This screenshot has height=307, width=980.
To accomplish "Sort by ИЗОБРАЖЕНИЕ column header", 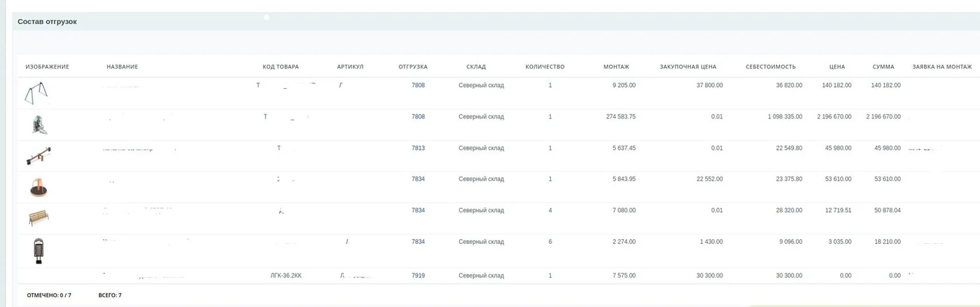I will click(x=47, y=67).
